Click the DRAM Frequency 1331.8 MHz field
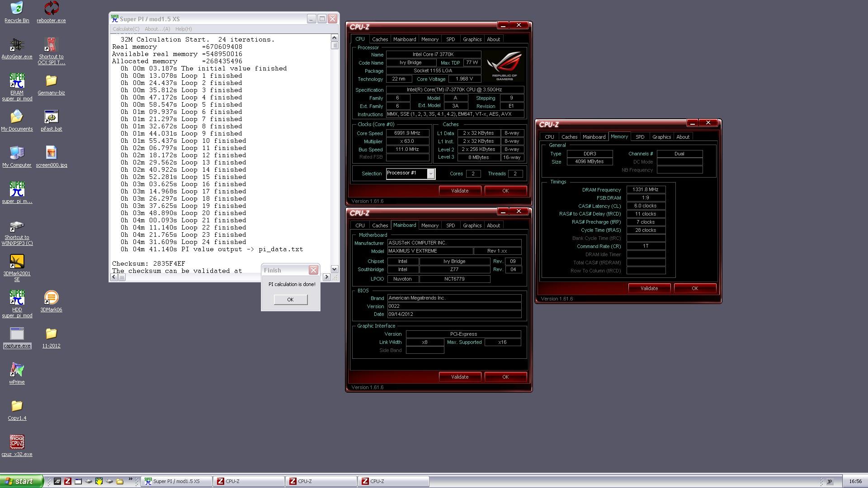The width and height of the screenshot is (868, 488). click(x=646, y=190)
